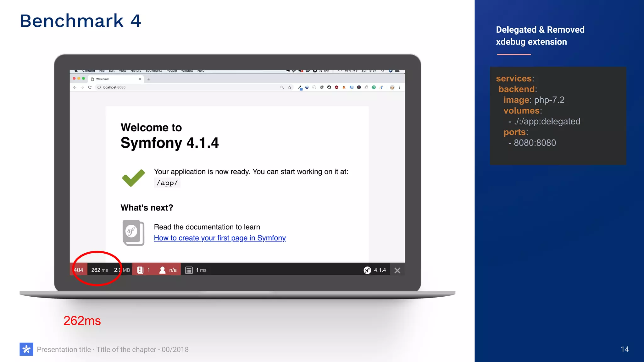
Task: Click the Chrome profile avatar
Action: pyautogui.click(x=392, y=87)
